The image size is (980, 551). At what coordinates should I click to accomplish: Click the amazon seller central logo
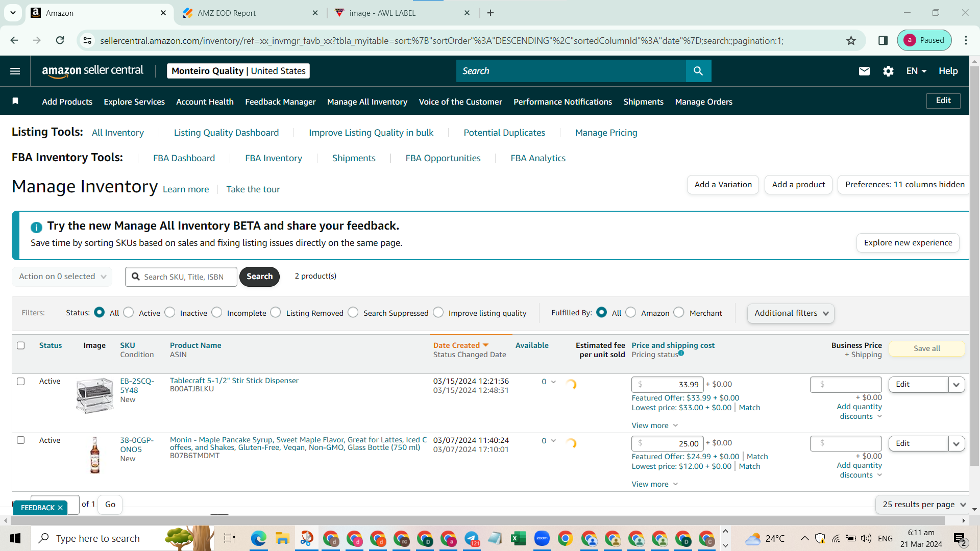pos(93,71)
